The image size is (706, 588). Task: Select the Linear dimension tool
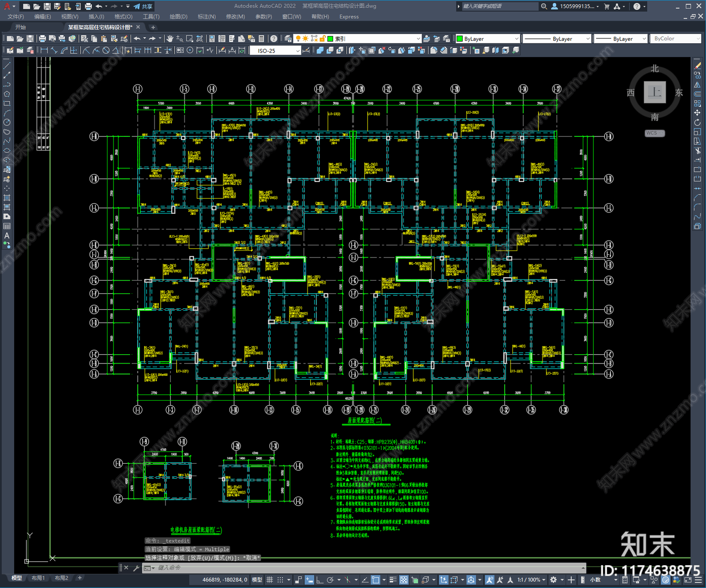tap(44, 50)
